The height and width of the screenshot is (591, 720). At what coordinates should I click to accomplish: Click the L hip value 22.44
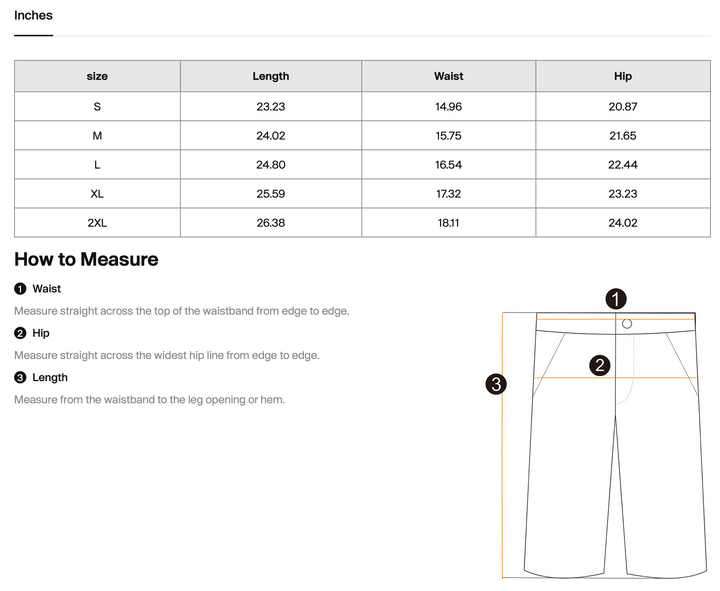click(623, 165)
